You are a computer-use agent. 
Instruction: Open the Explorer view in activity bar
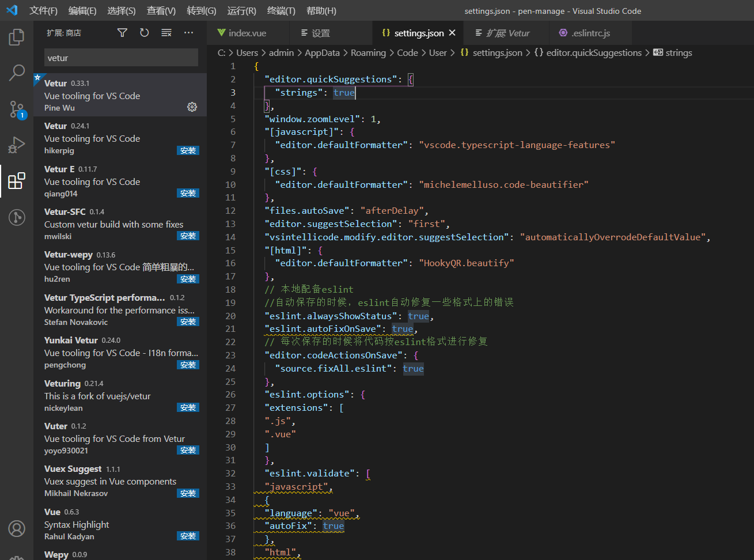[x=17, y=37]
